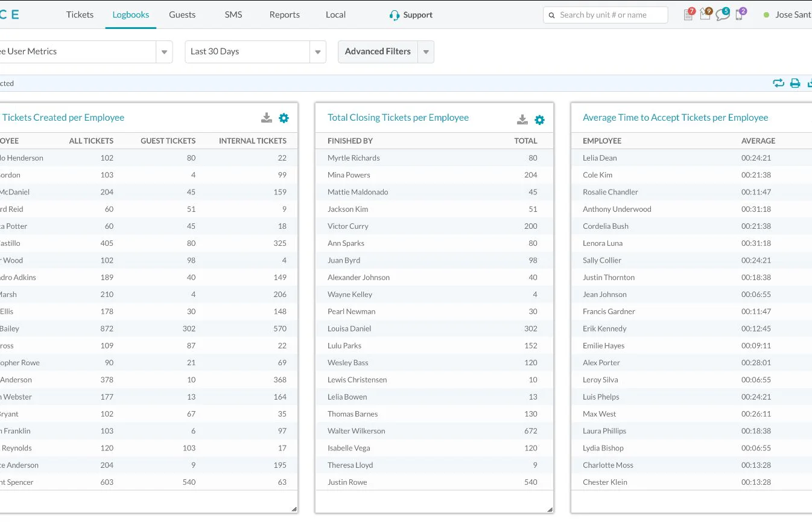Click the 00:09:11 average for Emilie Hayes
Viewport: 812px width, 524px height.
756,346
